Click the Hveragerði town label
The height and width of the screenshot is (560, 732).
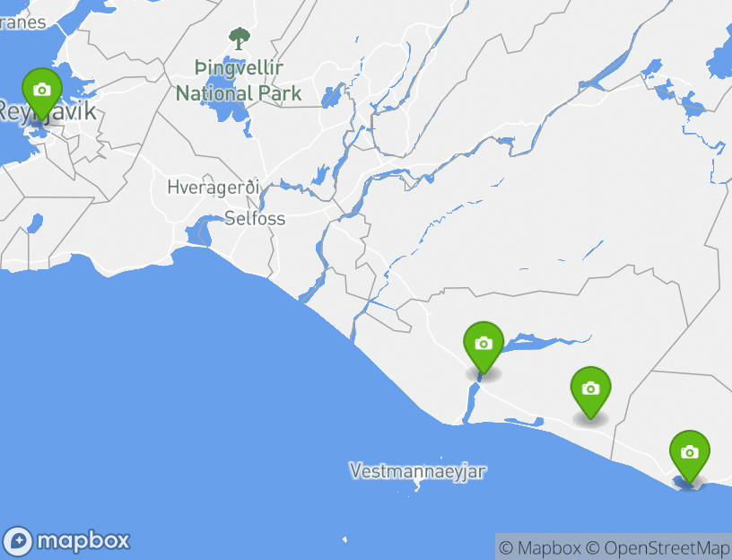(213, 188)
